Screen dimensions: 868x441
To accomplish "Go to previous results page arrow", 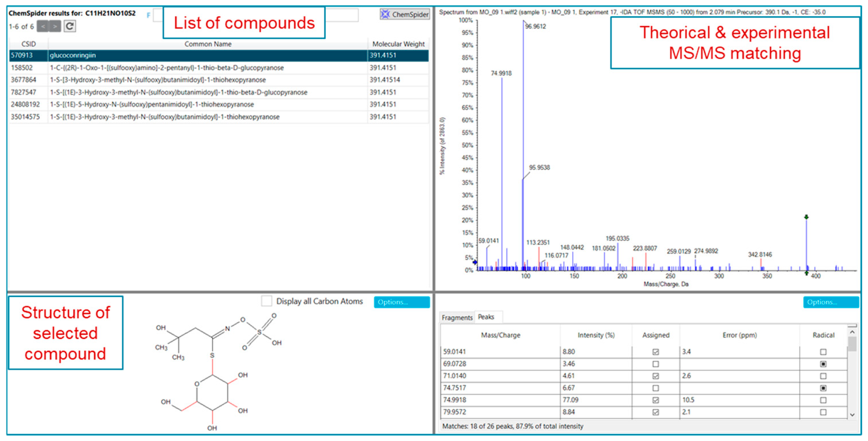I will pos(43,26).
